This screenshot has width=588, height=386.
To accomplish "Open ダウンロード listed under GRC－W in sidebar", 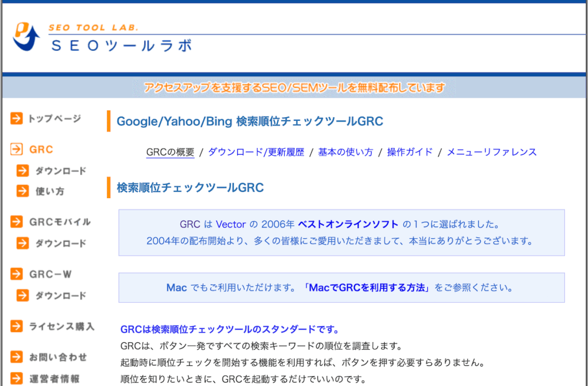I will (61, 296).
